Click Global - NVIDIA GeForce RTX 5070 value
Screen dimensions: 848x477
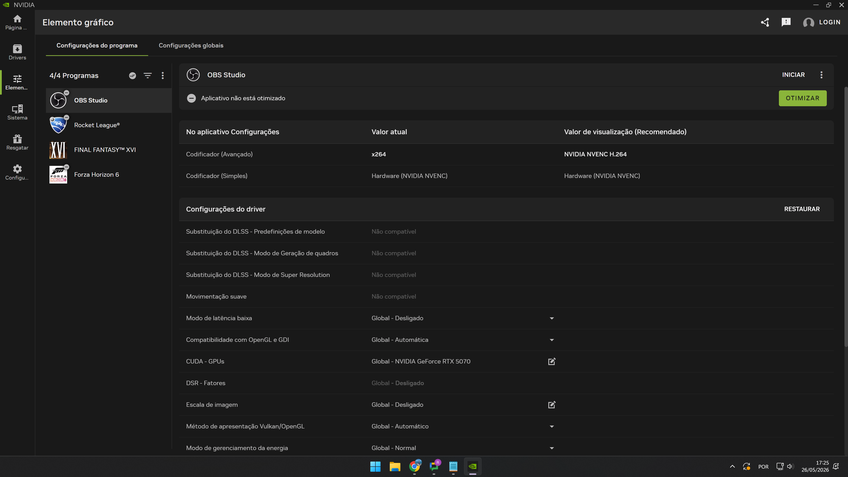tap(421, 361)
